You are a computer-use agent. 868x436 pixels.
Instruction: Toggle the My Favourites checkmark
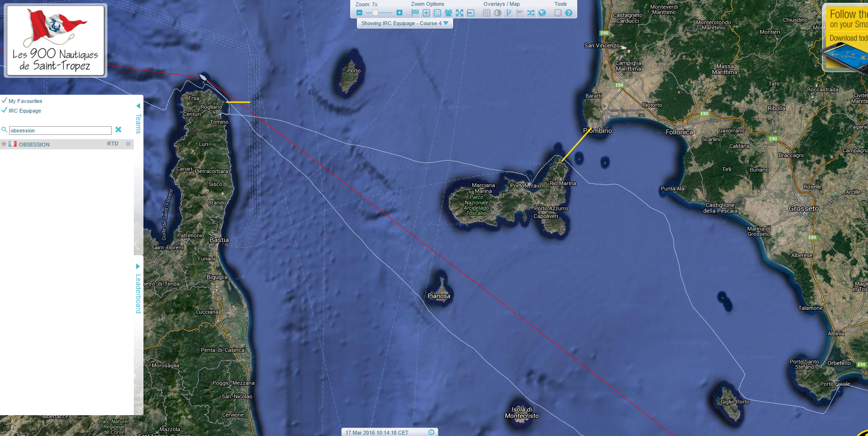point(4,101)
